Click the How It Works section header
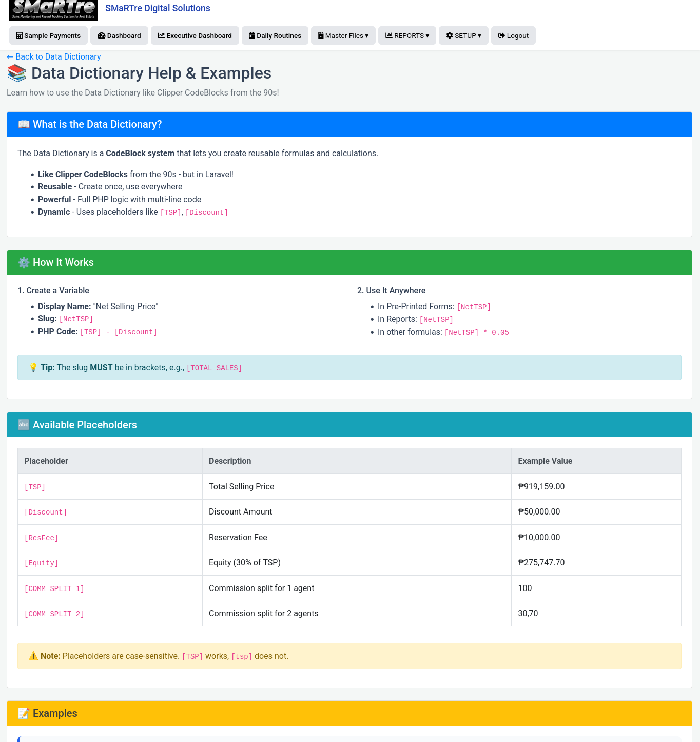This screenshot has width=700, height=742. click(349, 262)
